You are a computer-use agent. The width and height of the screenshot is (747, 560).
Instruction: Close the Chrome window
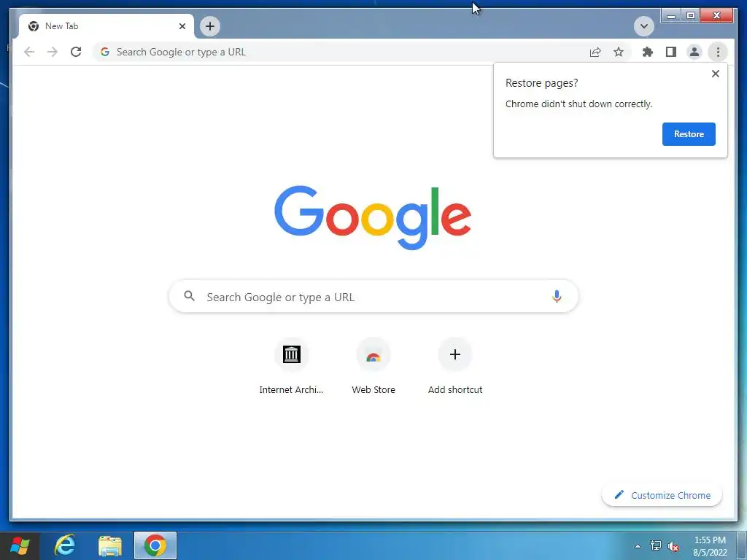click(716, 16)
